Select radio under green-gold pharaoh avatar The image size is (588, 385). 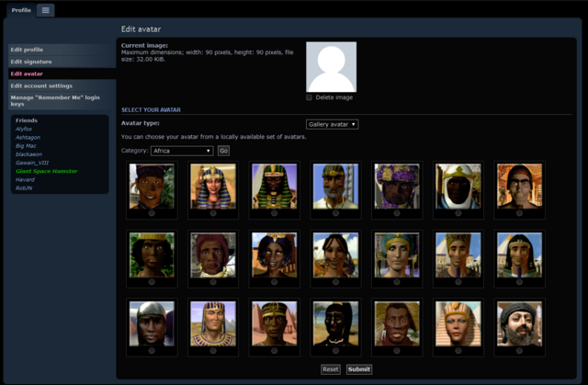click(x=274, y=213)
